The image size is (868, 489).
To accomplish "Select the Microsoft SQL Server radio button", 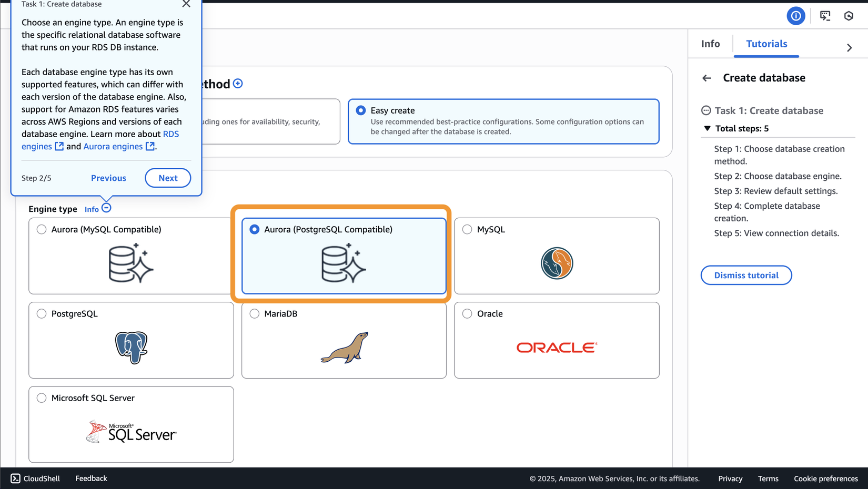I will 42,398.
